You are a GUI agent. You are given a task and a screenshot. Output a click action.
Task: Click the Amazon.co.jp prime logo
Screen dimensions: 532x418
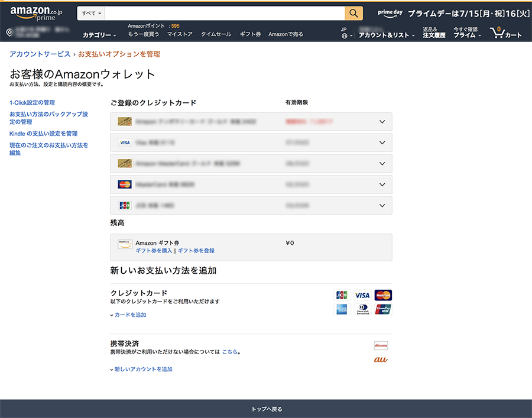coord(36,14)
